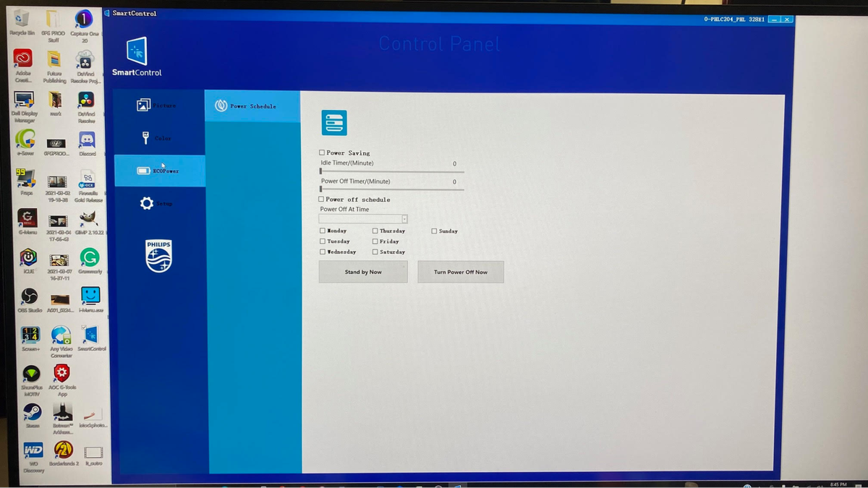
Task: Select the Capture One 20 desktop icon
Action: (84, 25)
